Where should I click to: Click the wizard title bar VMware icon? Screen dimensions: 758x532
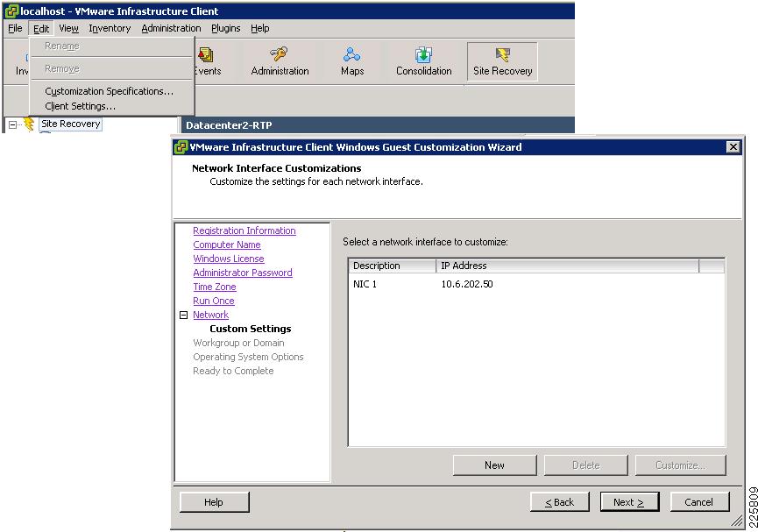(x=181, y=147)
